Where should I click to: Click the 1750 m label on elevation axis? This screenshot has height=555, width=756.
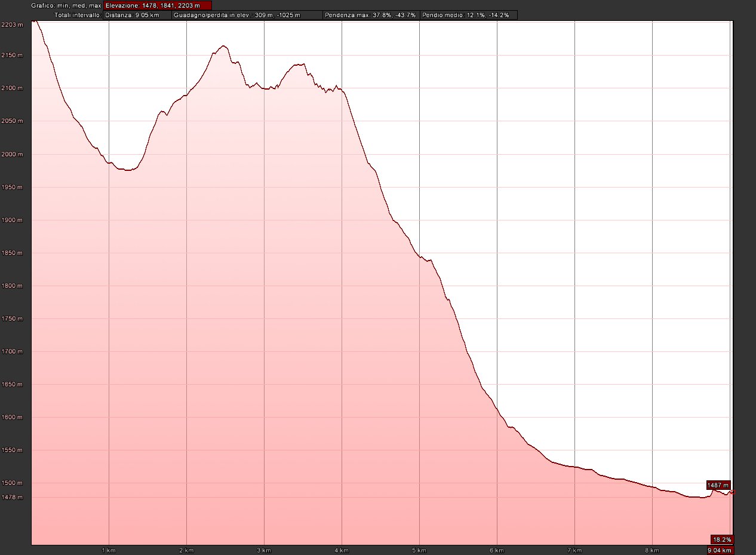[11, 319]
